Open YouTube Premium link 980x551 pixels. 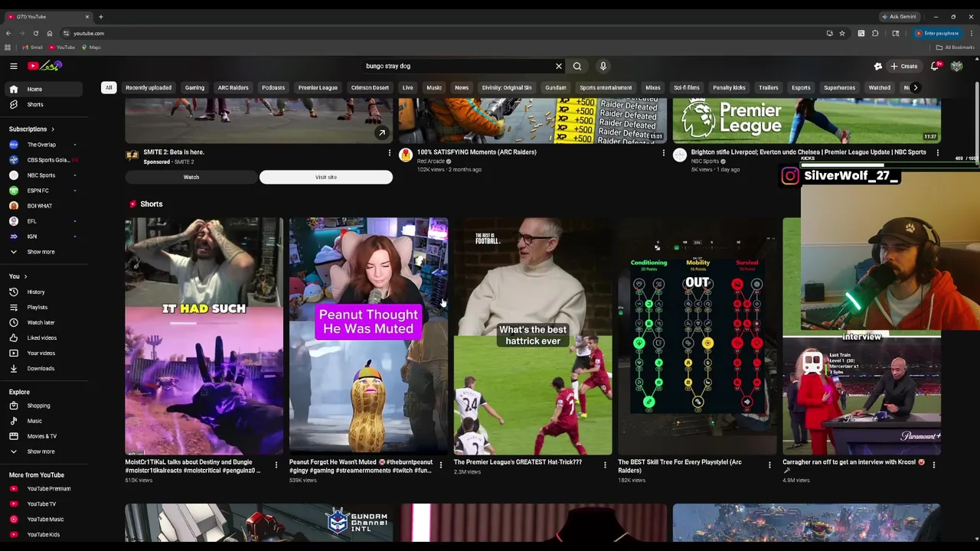[x=48, y=488]
